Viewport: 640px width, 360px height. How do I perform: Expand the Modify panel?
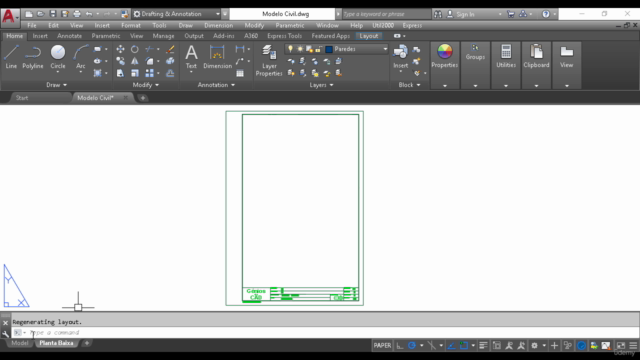(x=145, y=85)
